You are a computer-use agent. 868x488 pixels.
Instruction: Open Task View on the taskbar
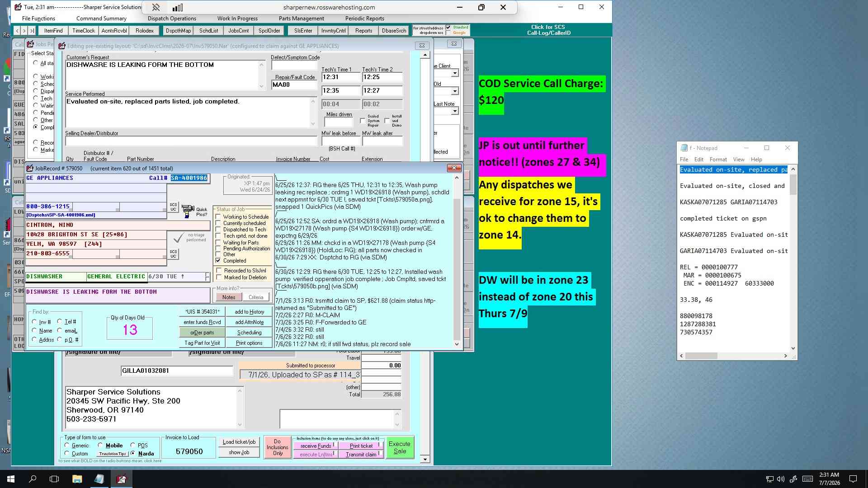point(54,479)
